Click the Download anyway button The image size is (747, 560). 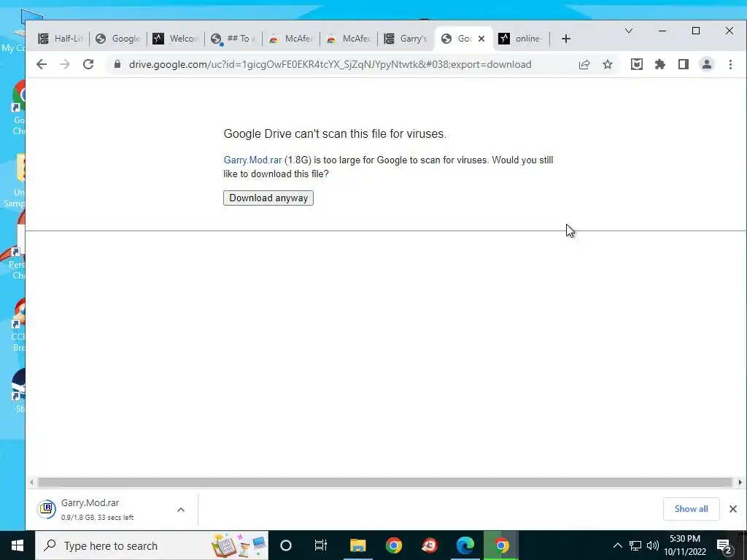[268, 198]
